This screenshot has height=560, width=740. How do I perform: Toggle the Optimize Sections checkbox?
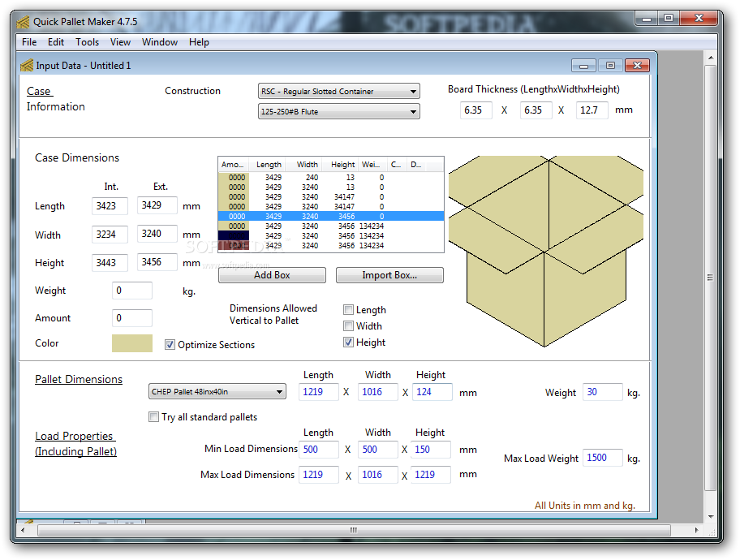coord(170,345)
